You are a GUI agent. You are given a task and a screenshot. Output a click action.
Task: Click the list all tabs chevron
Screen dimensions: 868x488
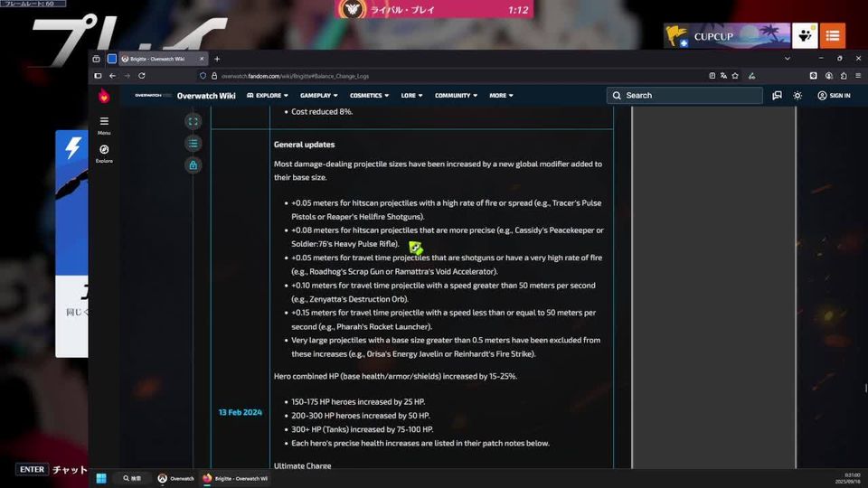pos(788,58)
